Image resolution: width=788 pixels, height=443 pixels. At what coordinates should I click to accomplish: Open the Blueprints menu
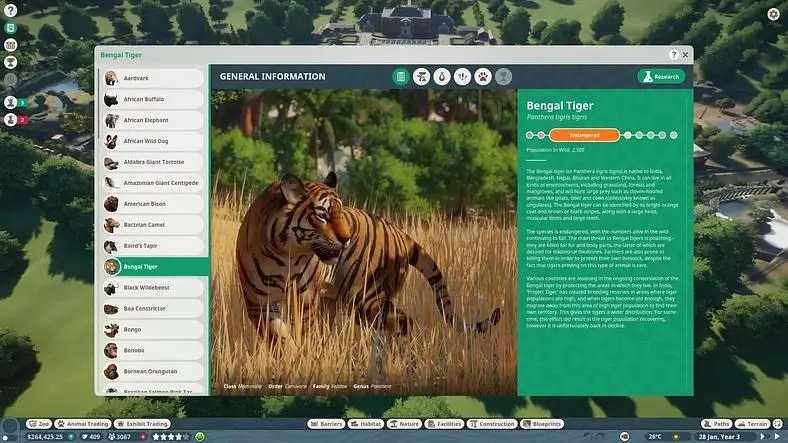[542, 424]
